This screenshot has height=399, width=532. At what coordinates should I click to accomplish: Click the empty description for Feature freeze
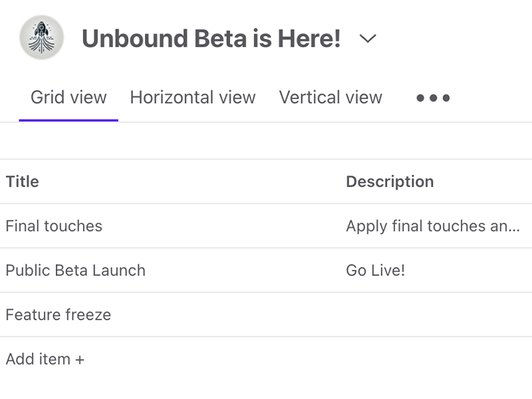point(432,315)
